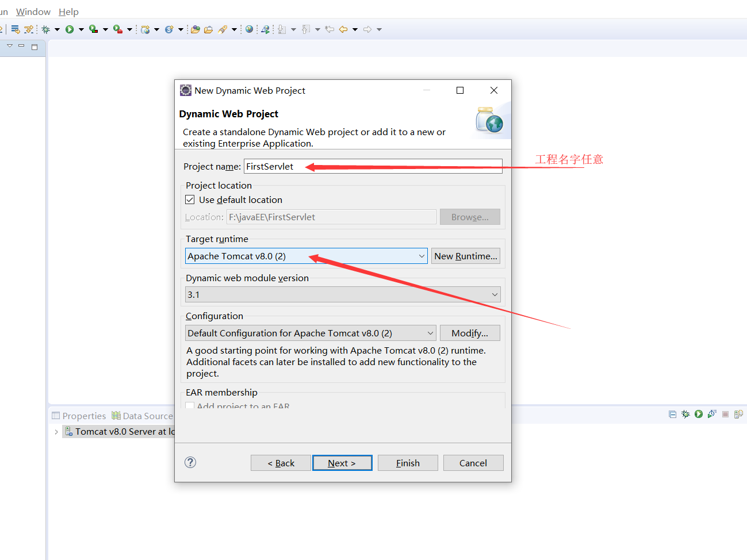Open the Search icon dropdown arrow
Viewport: 747px width, 560px height.
[x=234, y=29]
